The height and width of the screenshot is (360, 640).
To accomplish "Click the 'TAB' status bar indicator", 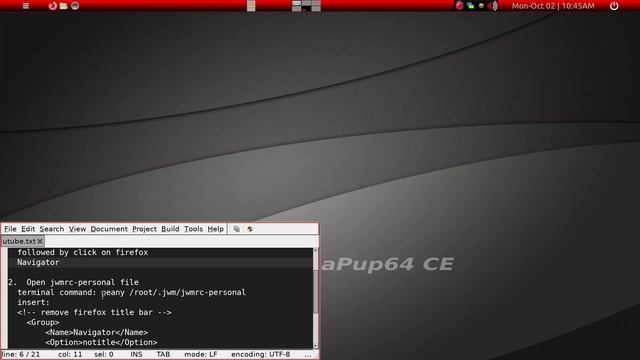I will 163,354.
